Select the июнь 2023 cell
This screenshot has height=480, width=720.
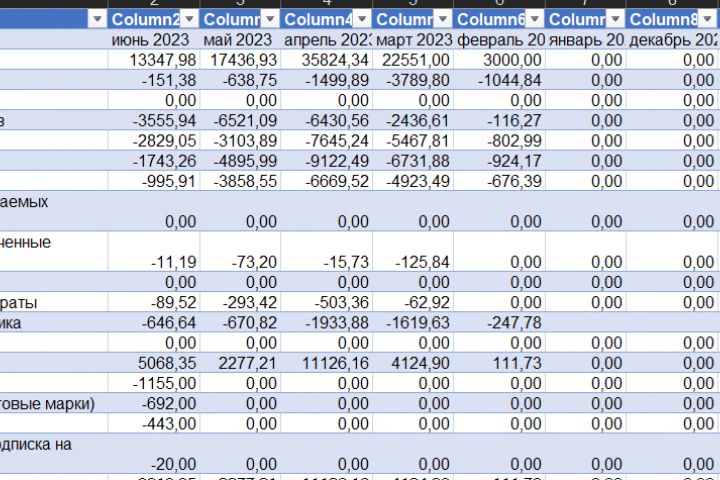pyautogui.click(x=154, y=40)
